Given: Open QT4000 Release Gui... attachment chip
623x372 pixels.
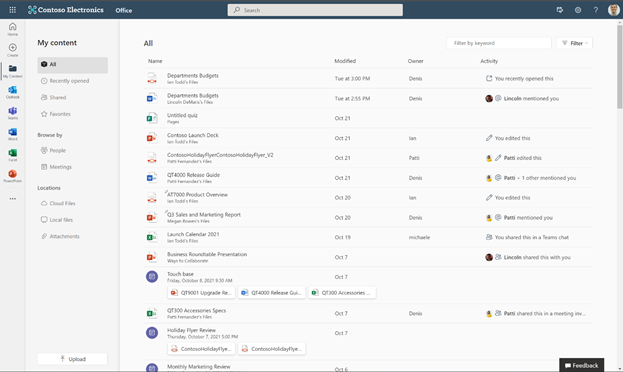Looking at the screenshot, I should pyautogui.click(x=272, y=293).
